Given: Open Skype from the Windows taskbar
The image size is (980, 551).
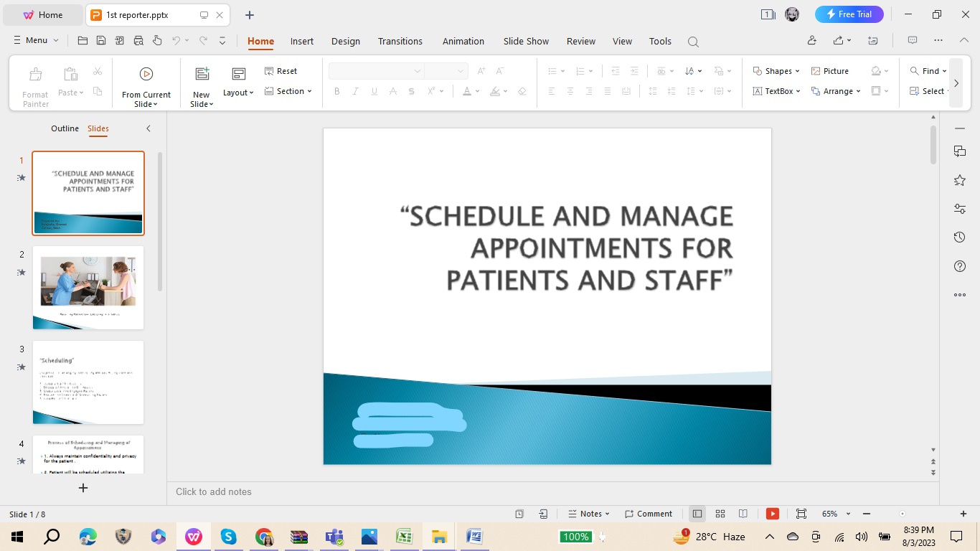Looking at the screenshot, I should [x=229, y=537].
